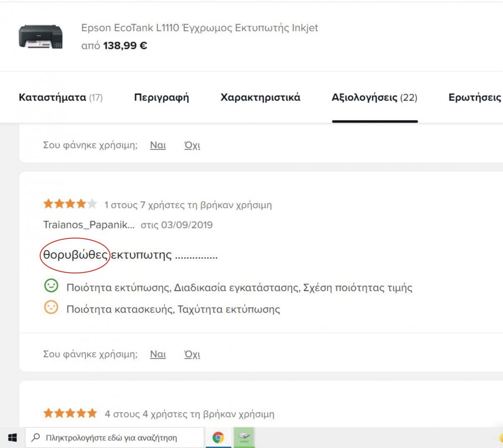The height and width of the screenshot is (448, 503).
Task: Open the Epson EcoTank L1110 printer thumbnail
Action: 41,37
